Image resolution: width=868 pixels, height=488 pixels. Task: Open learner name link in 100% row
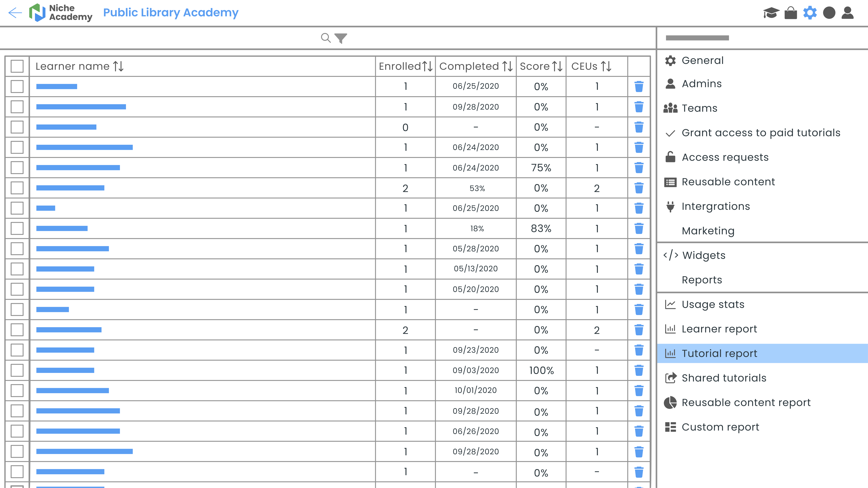click(x=65, y=370)
